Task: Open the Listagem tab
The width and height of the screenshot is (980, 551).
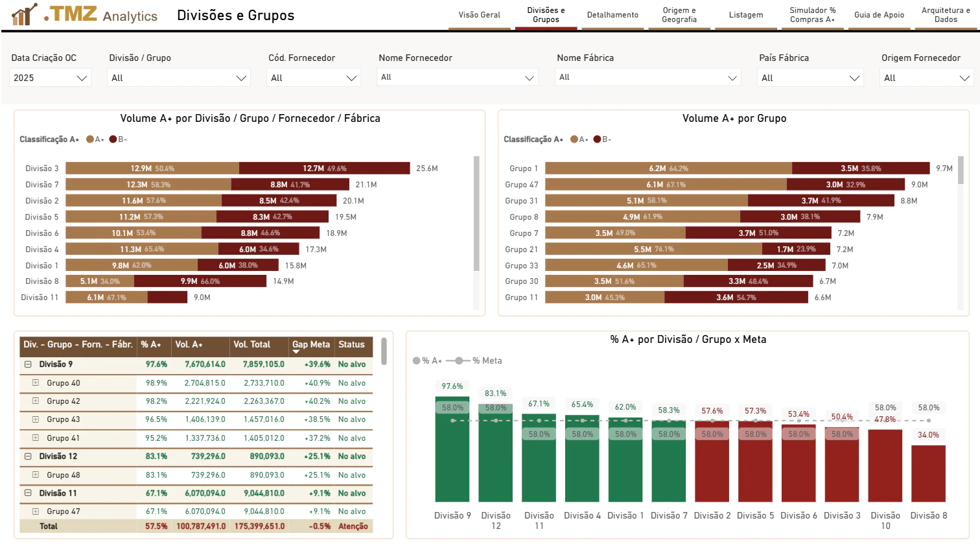Action: point(746,15)
